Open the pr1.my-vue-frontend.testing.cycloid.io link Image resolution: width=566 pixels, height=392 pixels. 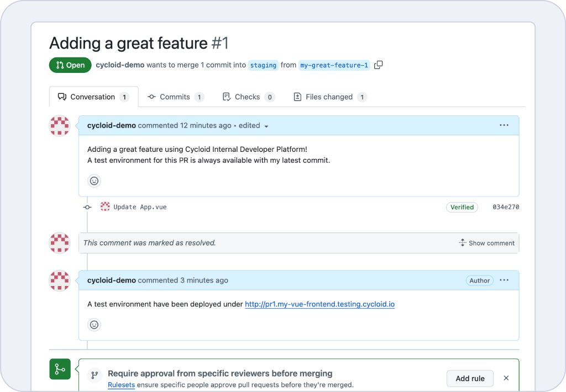(320, 304)
